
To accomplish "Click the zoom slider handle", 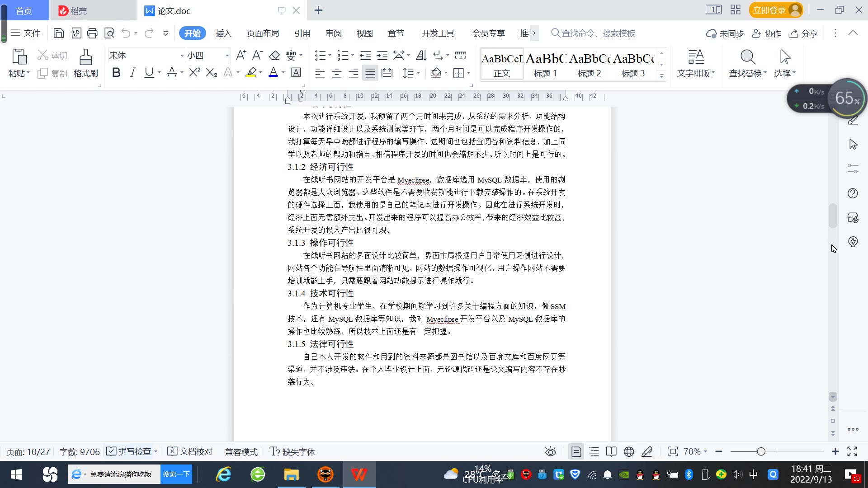I will [x=761, y=451].
